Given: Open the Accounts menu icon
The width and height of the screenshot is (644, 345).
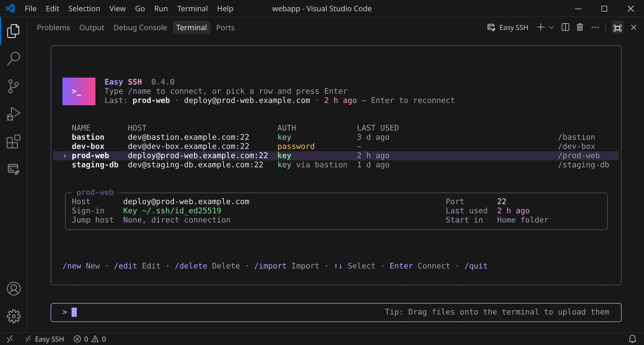Looking at the screenshot, I should [x=14, y=289].
